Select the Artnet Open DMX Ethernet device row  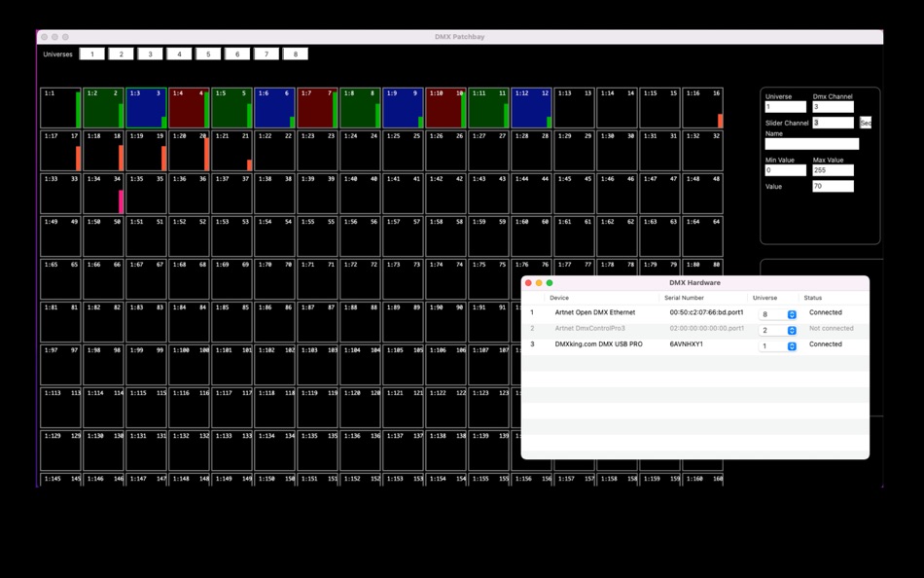pyautogui.click(x=694, y=313)
